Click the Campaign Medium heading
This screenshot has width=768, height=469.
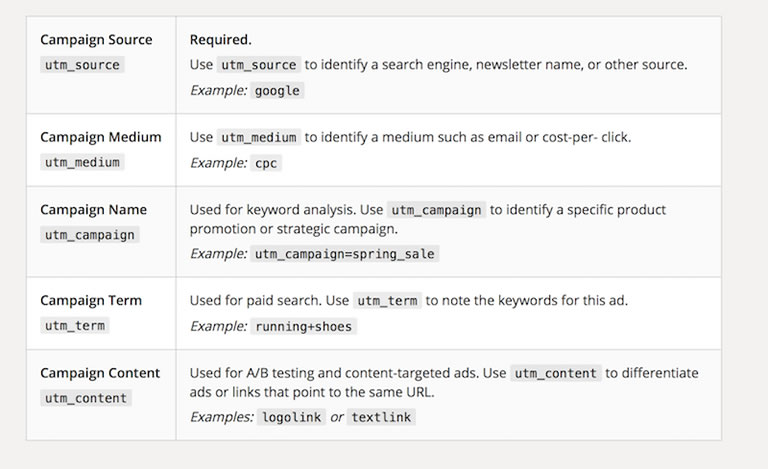[x=100, y=137]
